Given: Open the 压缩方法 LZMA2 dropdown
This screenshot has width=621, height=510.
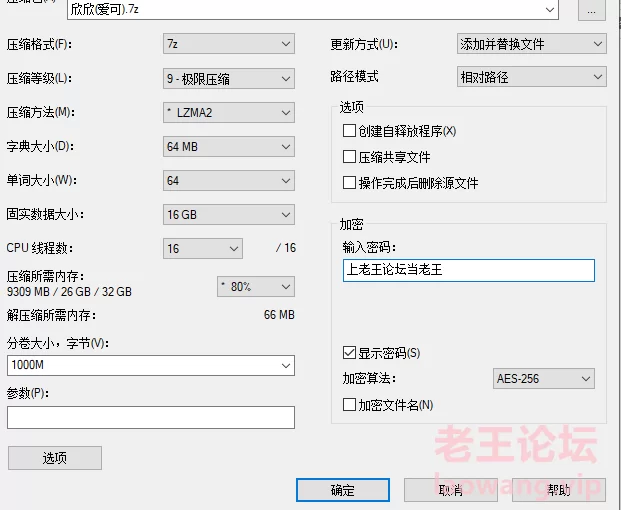Looking at the screenshot, I should (x=229, y=113).
